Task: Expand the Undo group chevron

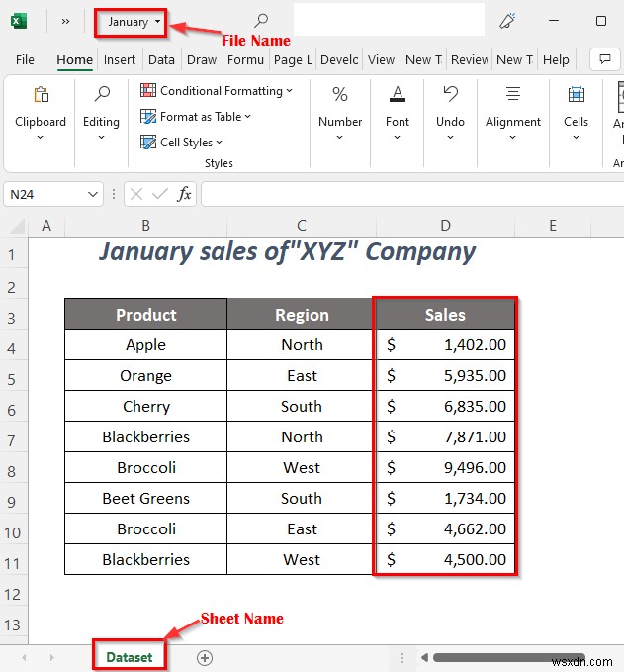Action: [x=450, y=138]
